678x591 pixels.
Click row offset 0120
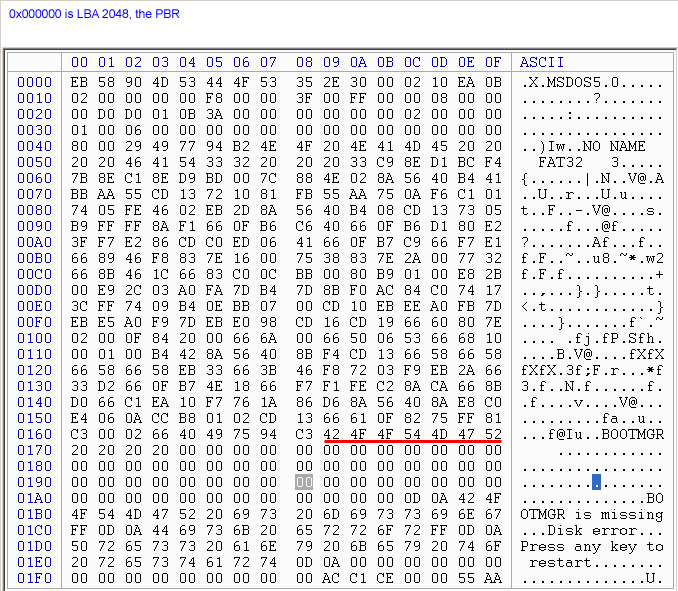34,370
